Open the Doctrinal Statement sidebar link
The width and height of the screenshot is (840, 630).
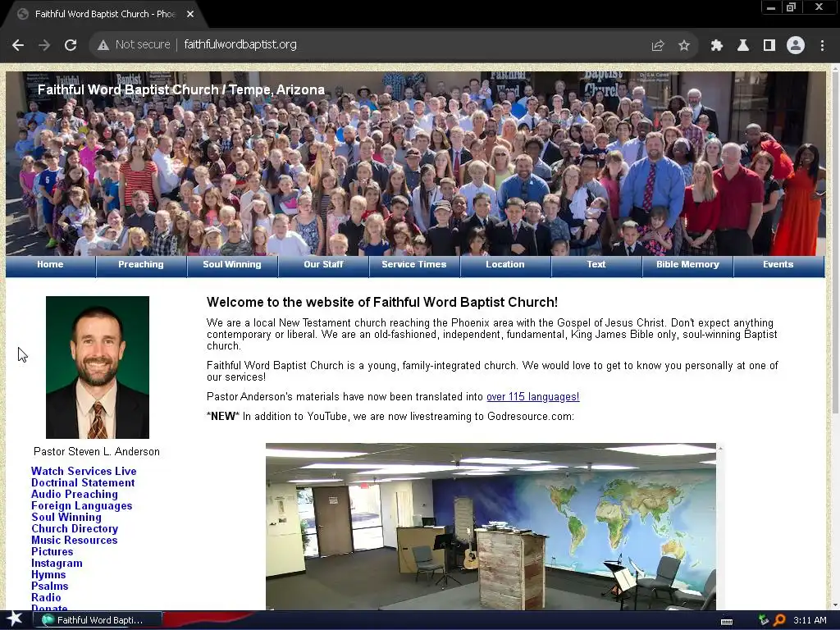[83, 482]
